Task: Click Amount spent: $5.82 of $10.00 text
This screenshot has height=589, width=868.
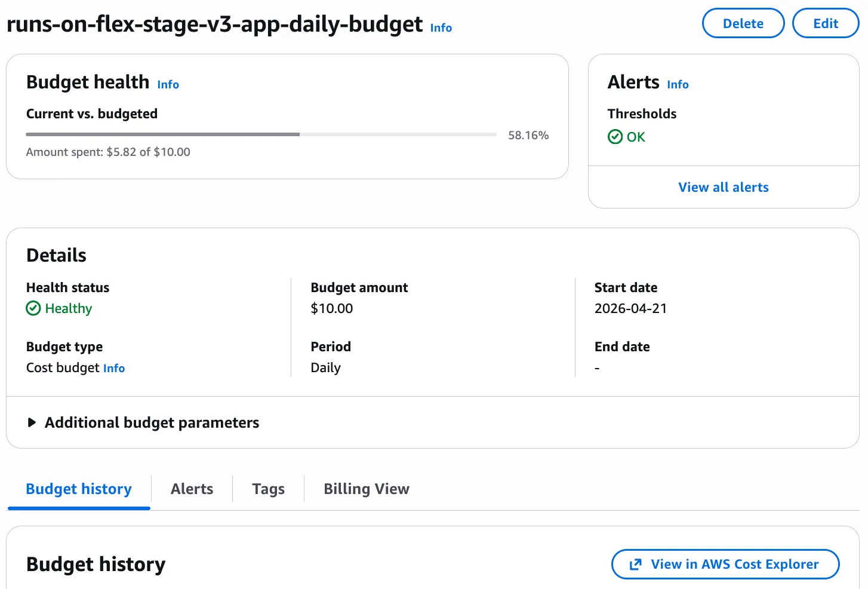Action: tap(108, 152)
